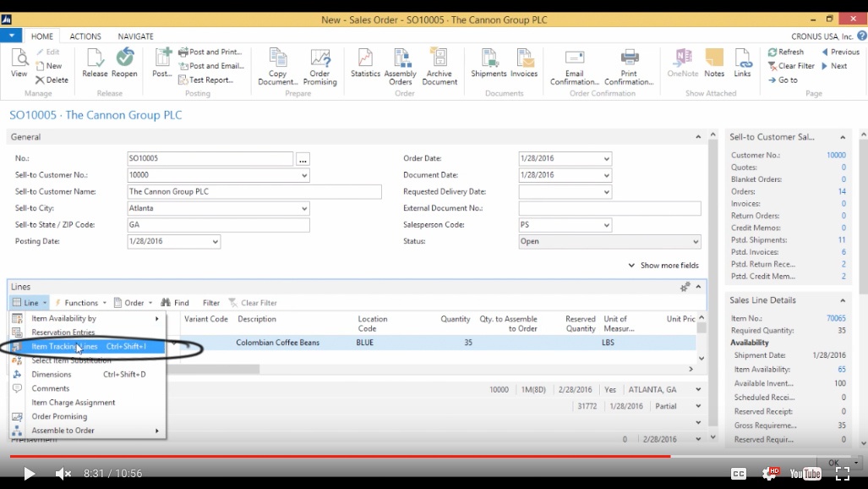The height and width of the screenshot is (489, 868).
Task: Click Release in the ribbon
Action: [95, 63]
